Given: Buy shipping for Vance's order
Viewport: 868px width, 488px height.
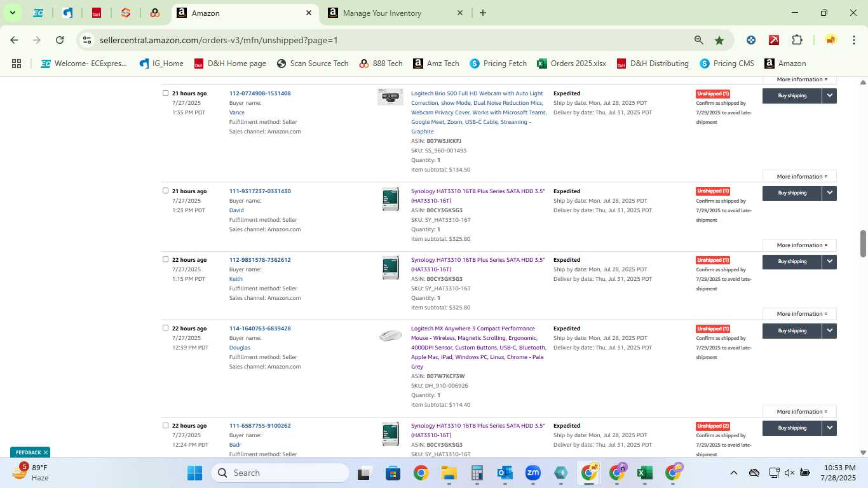Looking at the screenshot, I should coord(792,95).
